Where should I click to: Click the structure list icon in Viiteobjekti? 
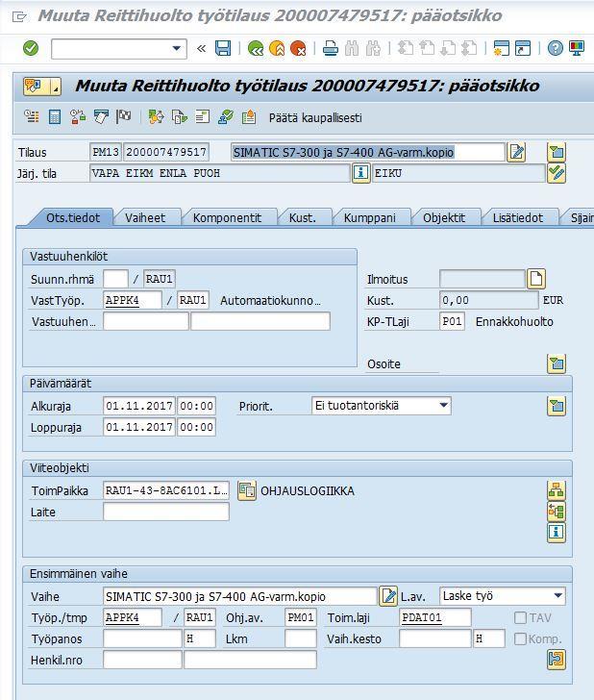tap(557, 512)
